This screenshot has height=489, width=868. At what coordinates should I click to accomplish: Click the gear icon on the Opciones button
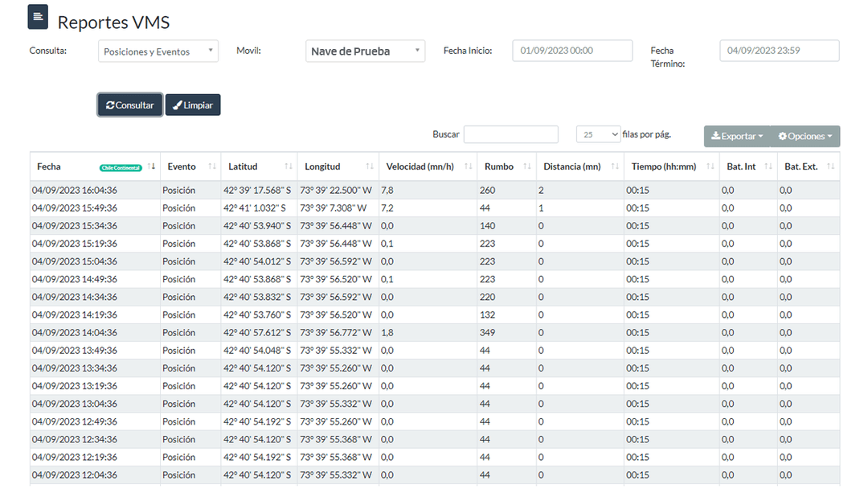tap(784, 136)
